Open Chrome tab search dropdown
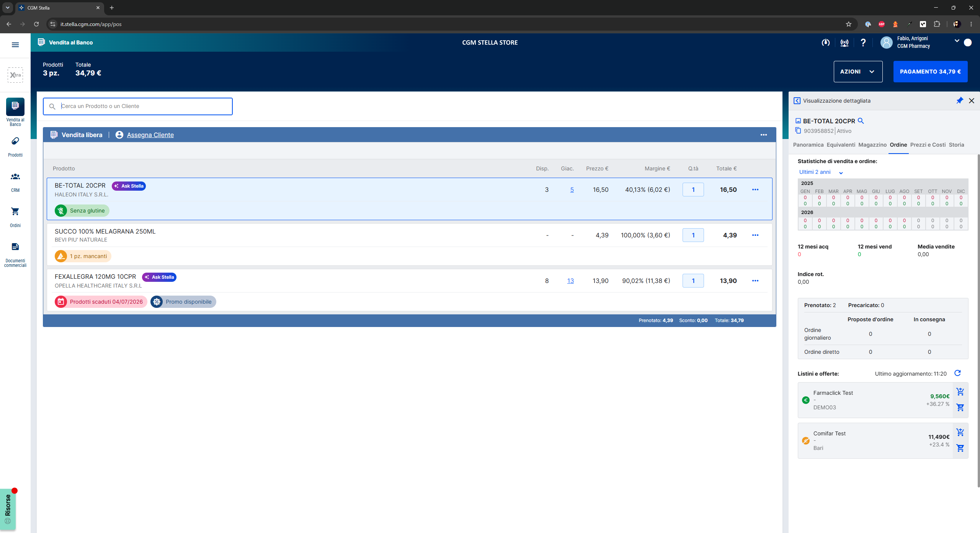 [7, 8]
